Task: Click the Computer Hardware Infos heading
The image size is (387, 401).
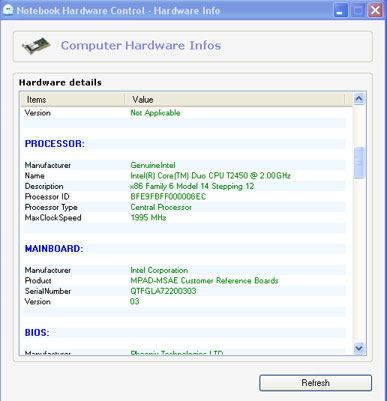Action: click(141, 45)
